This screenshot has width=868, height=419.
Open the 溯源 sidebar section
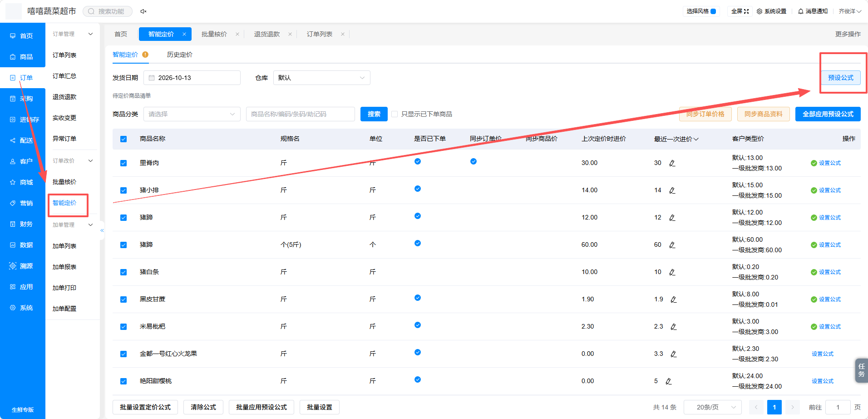pos(23,266)
